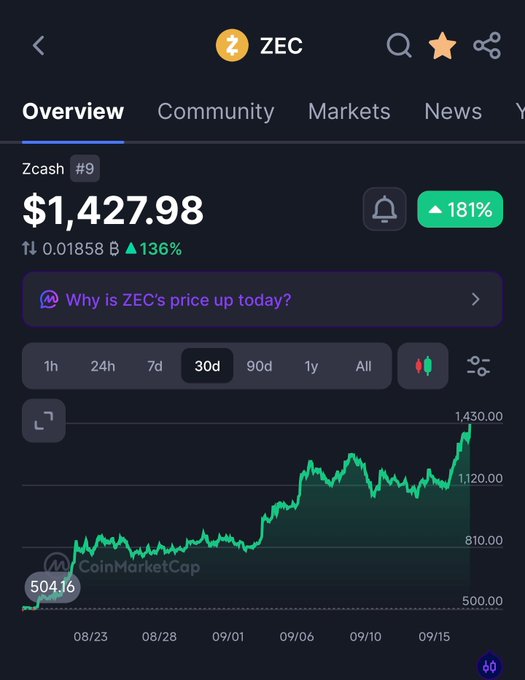This screenshot has width=525, height=680.
Task: Switch to the Overview tab
Action: coord(73,111)
